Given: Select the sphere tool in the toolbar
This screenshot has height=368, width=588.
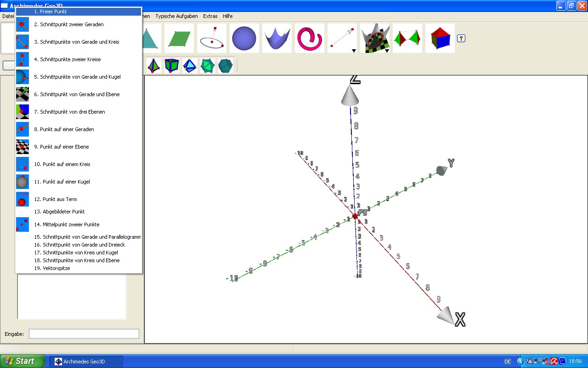Looking at the screenshot, I should point(244,38).
